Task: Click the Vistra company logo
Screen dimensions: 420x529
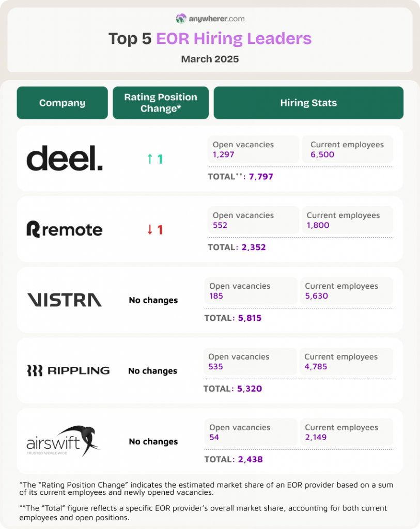Action: [x=65, y=300]
